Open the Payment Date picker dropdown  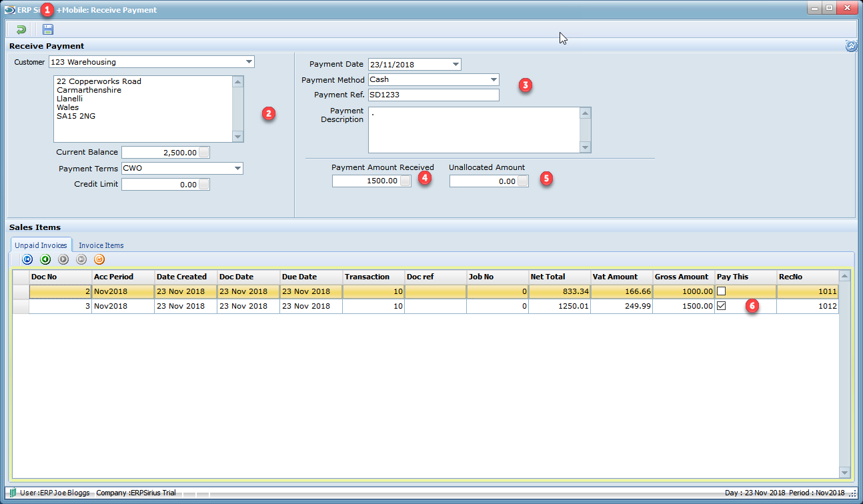tap(456, 65)
